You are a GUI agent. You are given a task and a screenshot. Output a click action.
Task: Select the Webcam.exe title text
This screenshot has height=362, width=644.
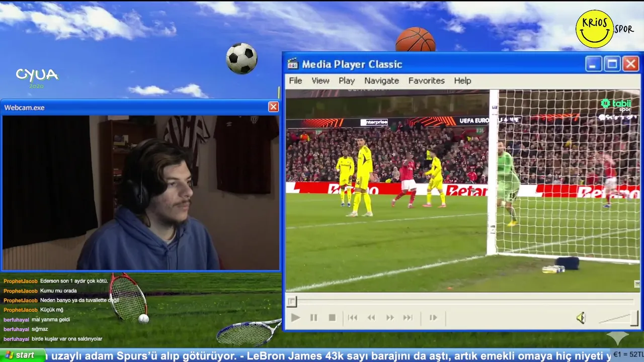[24, 108]
